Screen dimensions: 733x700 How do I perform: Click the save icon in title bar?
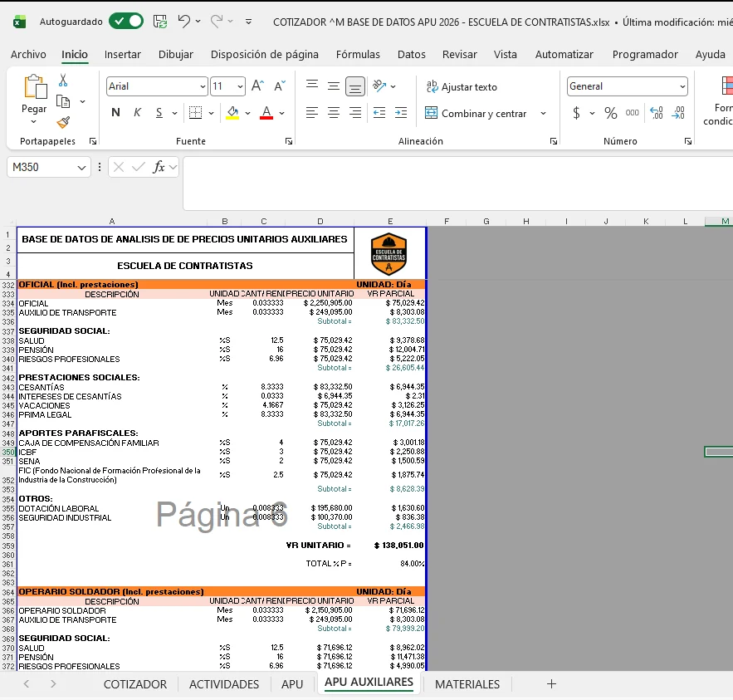pyautogui.click(x=160, y=22)
